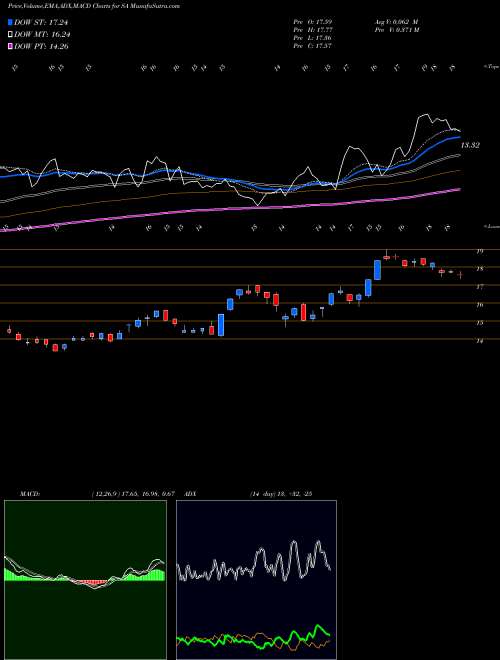
Task: Select the 'DOW MT: 16.24' legend text
Action: tap(42, 35)
